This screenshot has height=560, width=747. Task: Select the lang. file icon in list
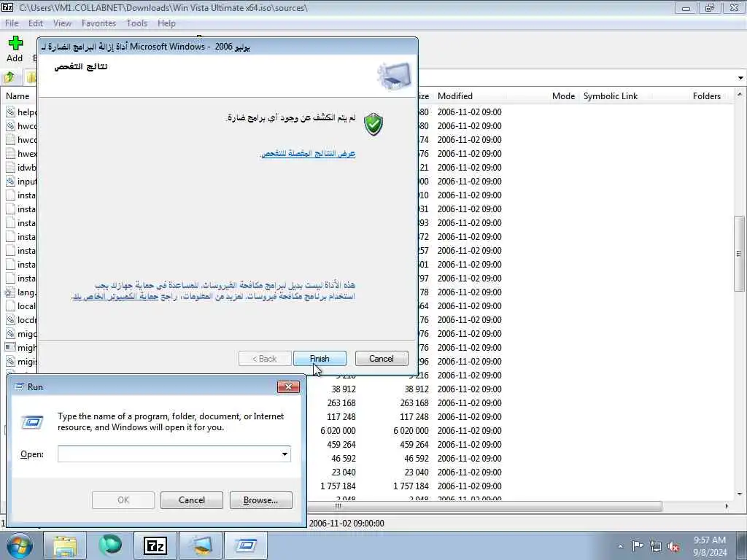pos(10,292)
